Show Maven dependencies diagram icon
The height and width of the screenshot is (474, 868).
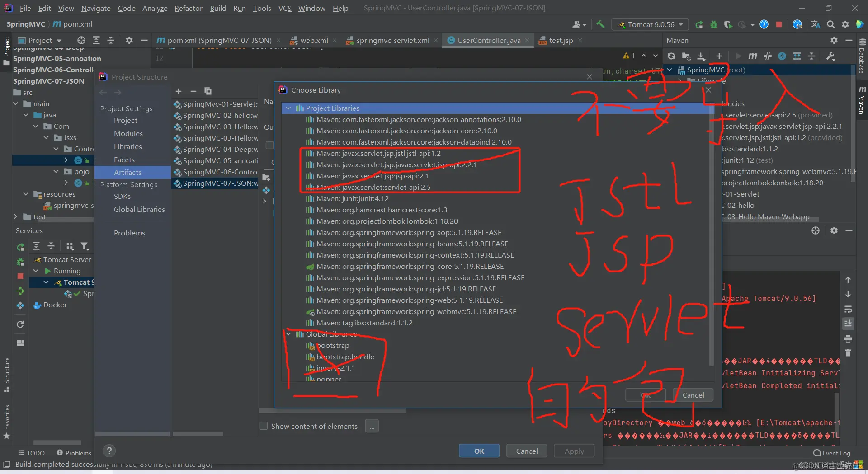click(797, 56)
